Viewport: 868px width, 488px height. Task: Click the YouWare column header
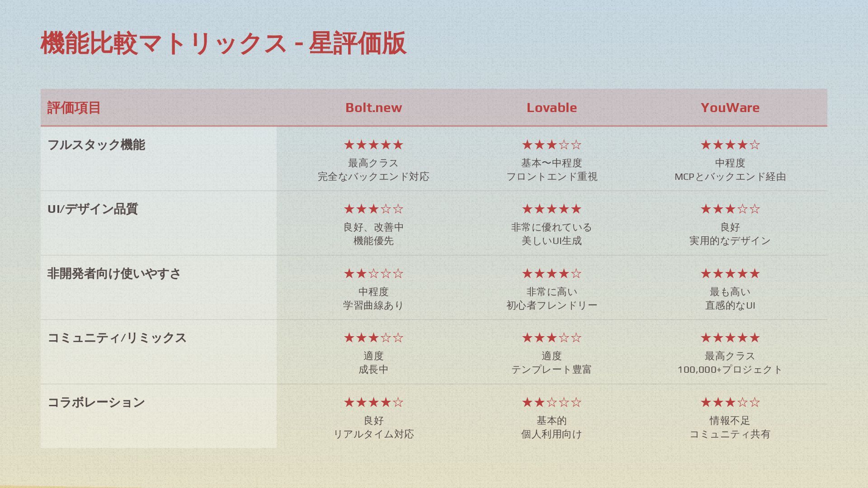point(730,108)
